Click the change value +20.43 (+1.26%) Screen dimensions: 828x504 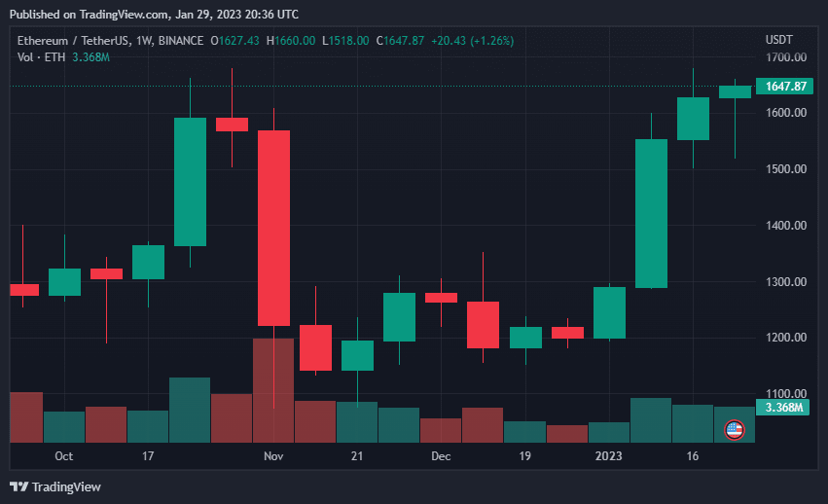click(x=473, y=41)
